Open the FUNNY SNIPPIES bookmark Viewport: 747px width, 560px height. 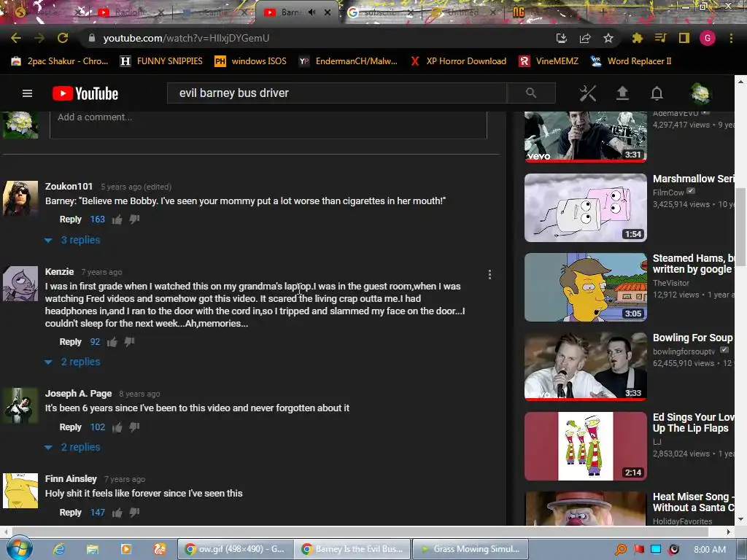(161, 61)
